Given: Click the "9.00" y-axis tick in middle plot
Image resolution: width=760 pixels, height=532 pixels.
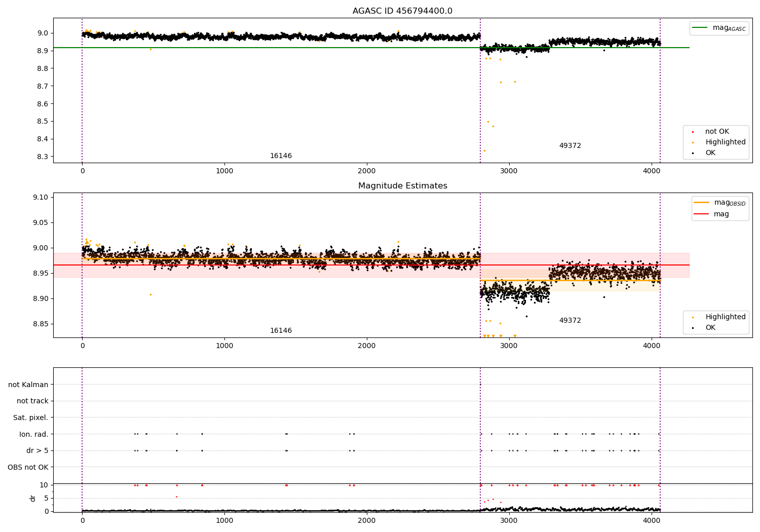Looking at the screenshot, I should (40, 248).
